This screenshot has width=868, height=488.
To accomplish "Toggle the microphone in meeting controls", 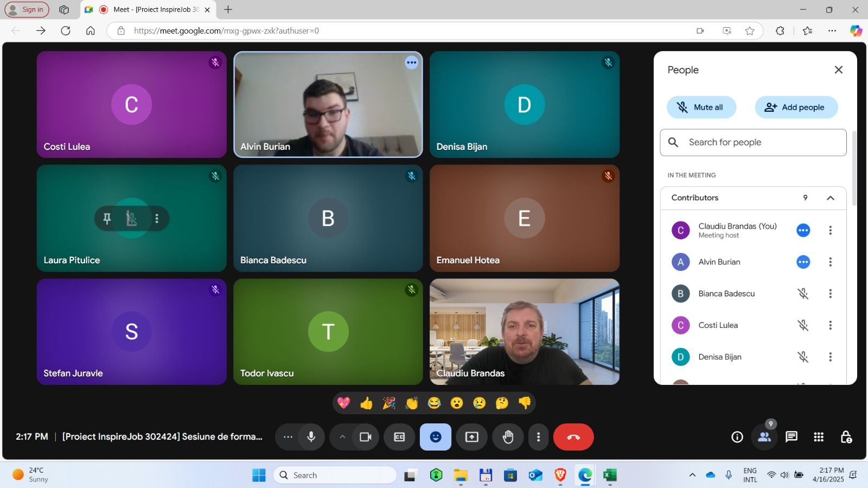I will tap(311, 437).
